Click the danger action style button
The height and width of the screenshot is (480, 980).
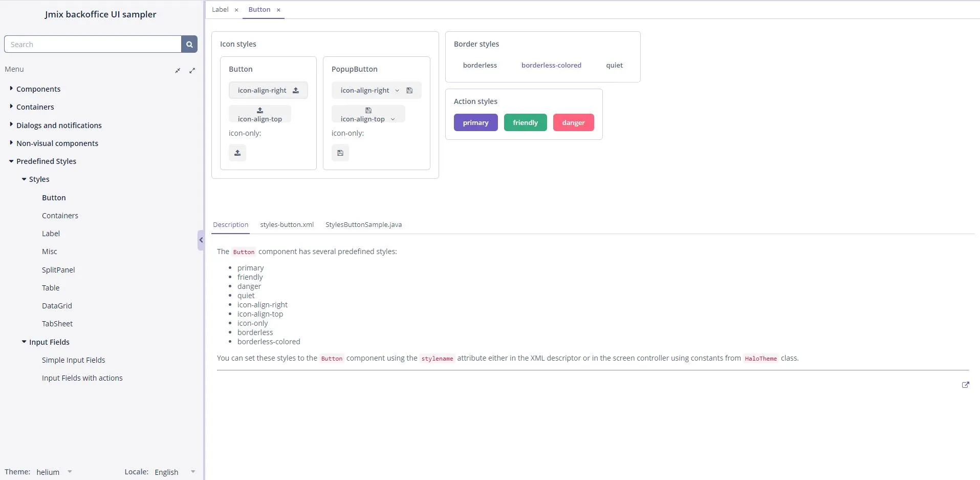[x=573, y=122]
